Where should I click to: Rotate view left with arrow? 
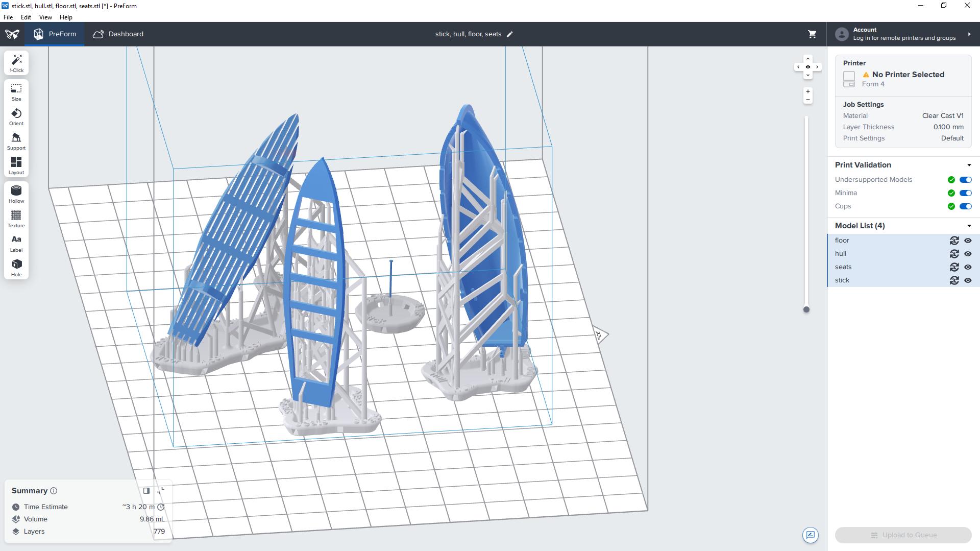pyautogui.click(x=798, y=67)
